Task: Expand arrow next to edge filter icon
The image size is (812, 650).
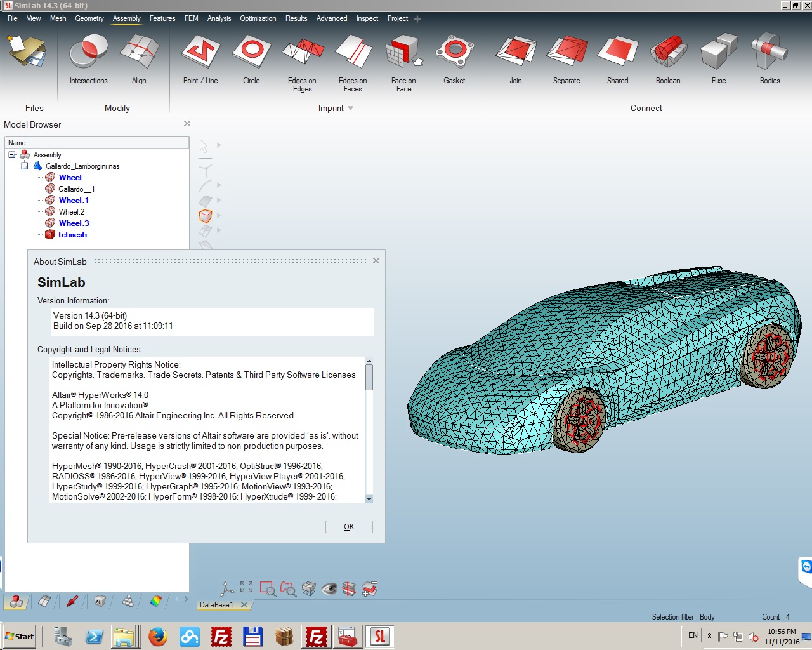Action: coord(219,185)
